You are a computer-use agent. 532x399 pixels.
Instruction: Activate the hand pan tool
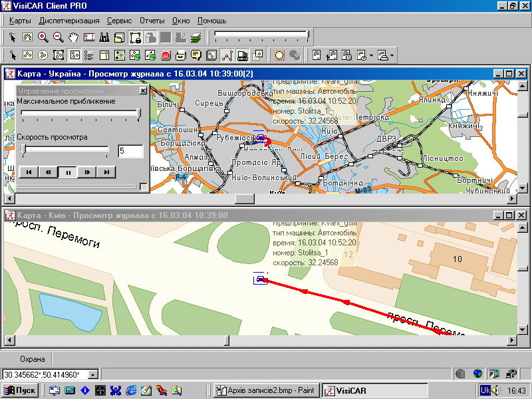[x=74, y=37]
